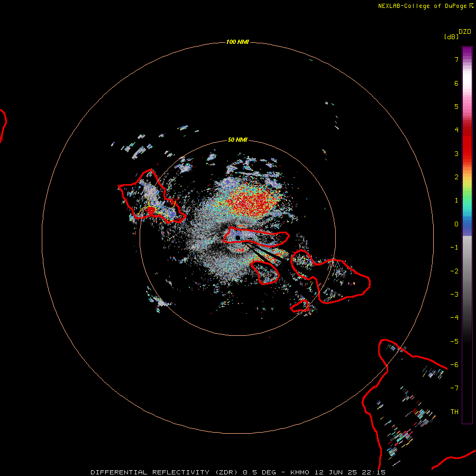This screenshot has height=476, width=476.
Task: Click the radar site center dot
Action: click(x=237, y=237)
